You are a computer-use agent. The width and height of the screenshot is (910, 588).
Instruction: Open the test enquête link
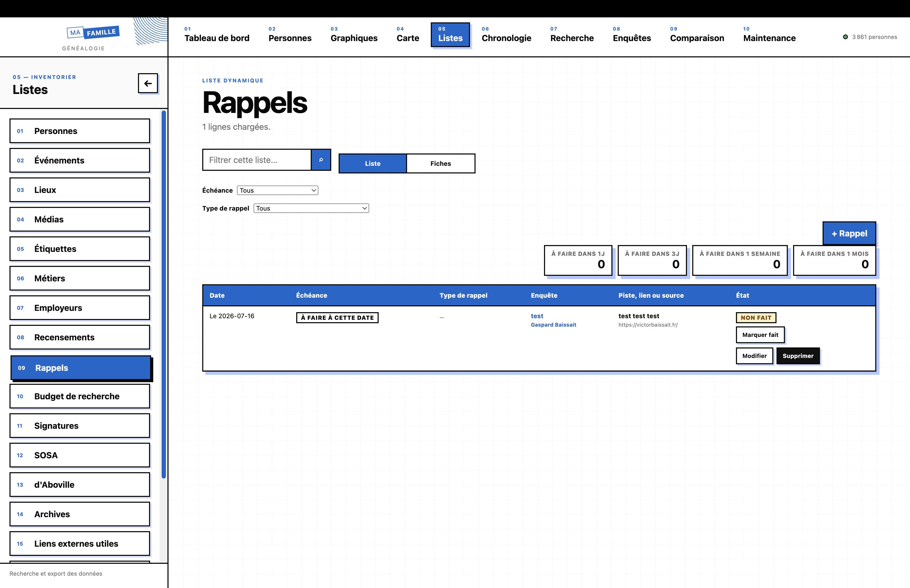pos(537,316)
